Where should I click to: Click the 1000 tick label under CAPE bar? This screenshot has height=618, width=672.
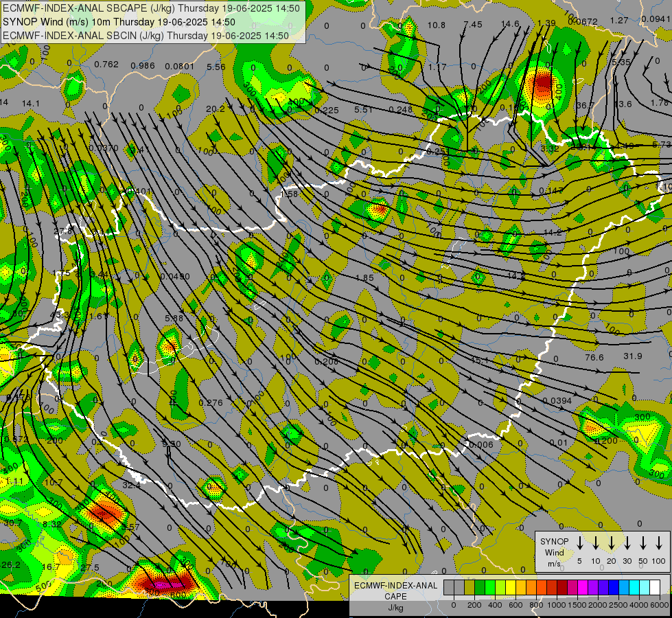click(557, 605)
